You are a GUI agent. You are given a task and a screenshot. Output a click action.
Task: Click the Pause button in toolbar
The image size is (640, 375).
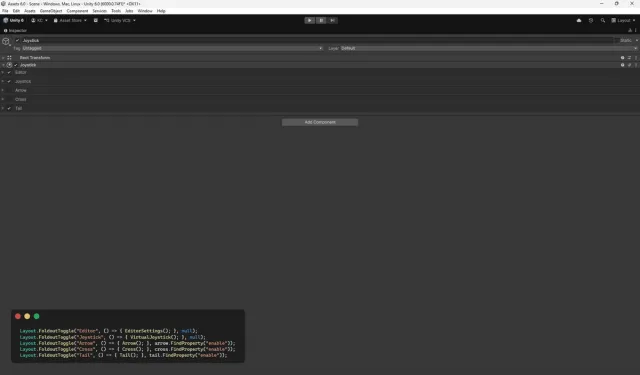coord(321,20)
